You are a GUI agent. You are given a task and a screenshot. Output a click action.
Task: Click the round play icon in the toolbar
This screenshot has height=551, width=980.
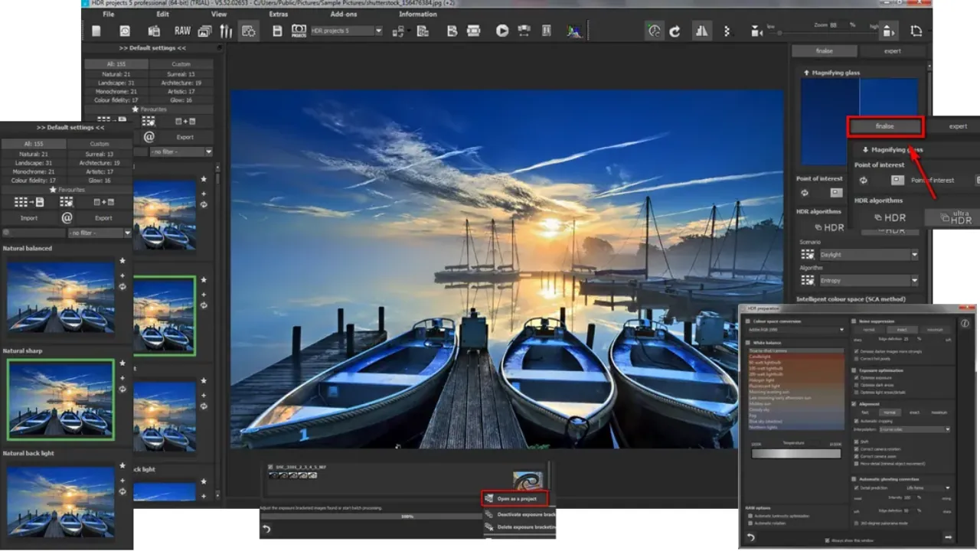click(x=502, y=31)
